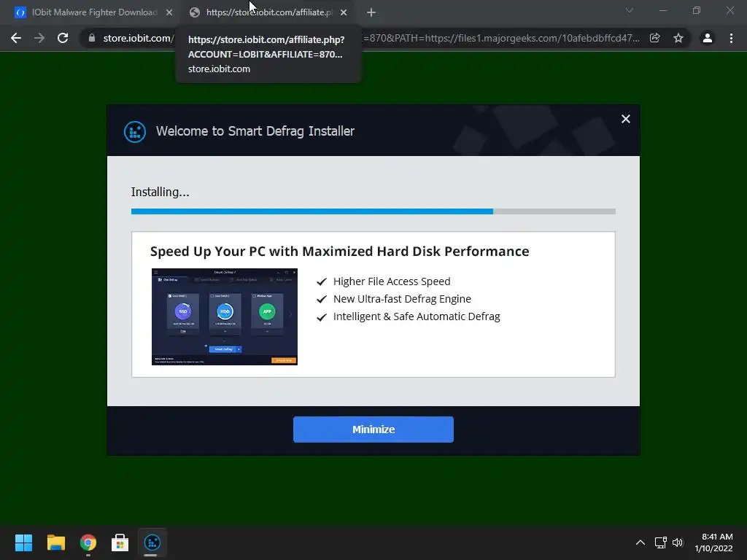Close the IObit Malware Fighter Download tab
The height and width of the screenshot is (560, 747).
click(x=169, y=13)
